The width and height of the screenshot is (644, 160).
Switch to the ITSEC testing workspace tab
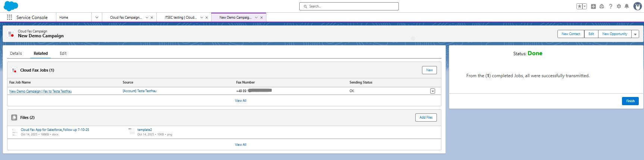point(181,17)
